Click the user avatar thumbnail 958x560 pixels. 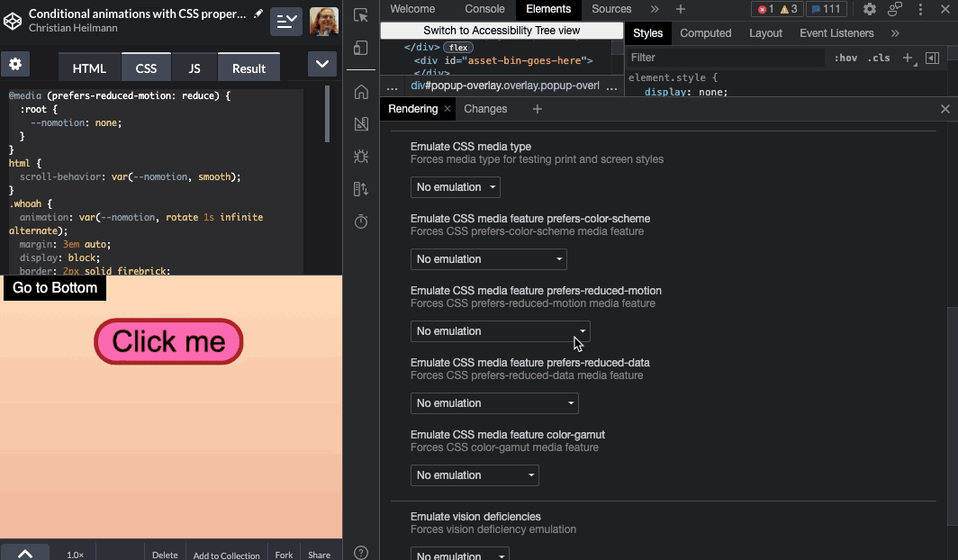pyautogui.click(x=324, y=22)
